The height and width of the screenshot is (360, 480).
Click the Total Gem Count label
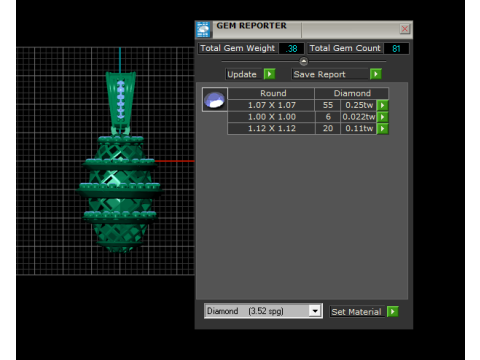tap(345, 48)
